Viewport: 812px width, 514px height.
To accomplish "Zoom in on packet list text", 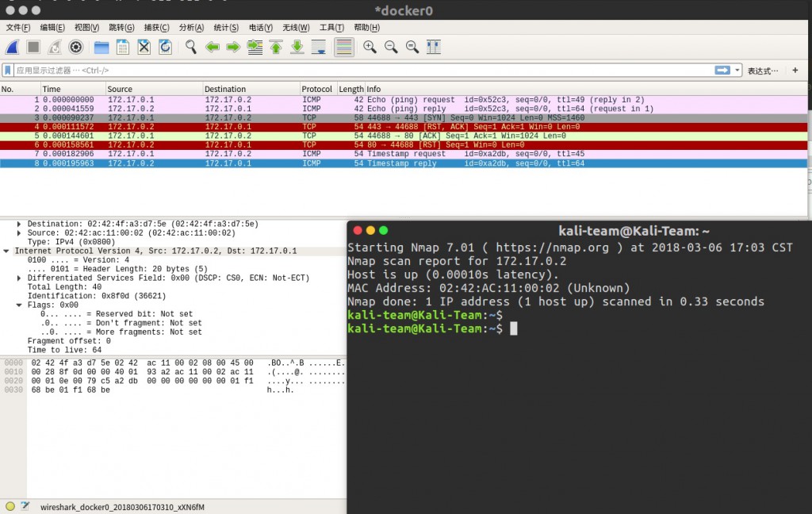I will pyautogui.click(x=370, y=47).
